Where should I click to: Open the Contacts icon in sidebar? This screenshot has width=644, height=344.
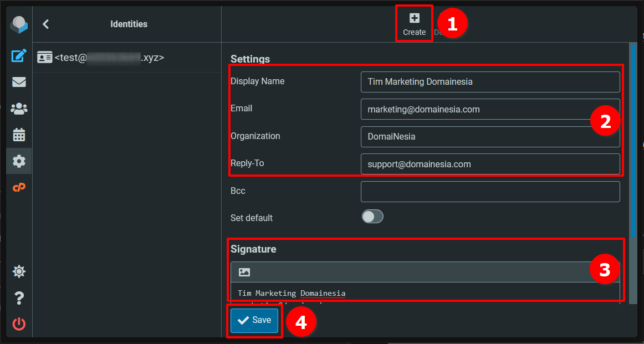coord(19,109)
